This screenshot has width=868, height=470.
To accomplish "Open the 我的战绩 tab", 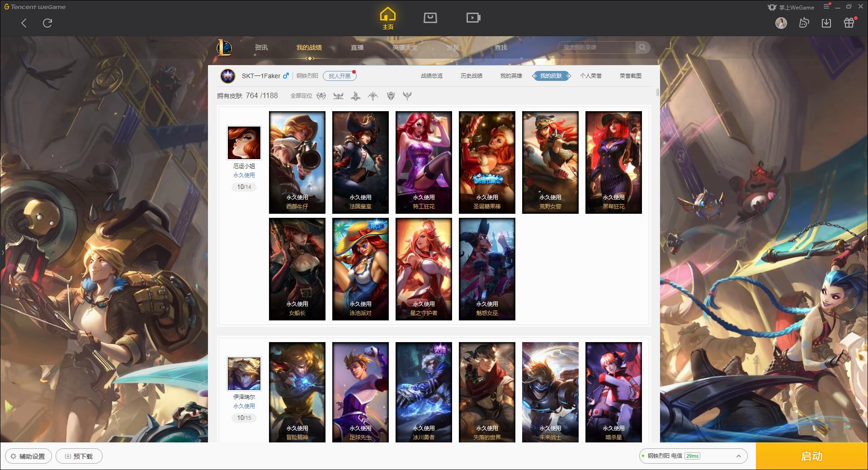I will point(309,47).
